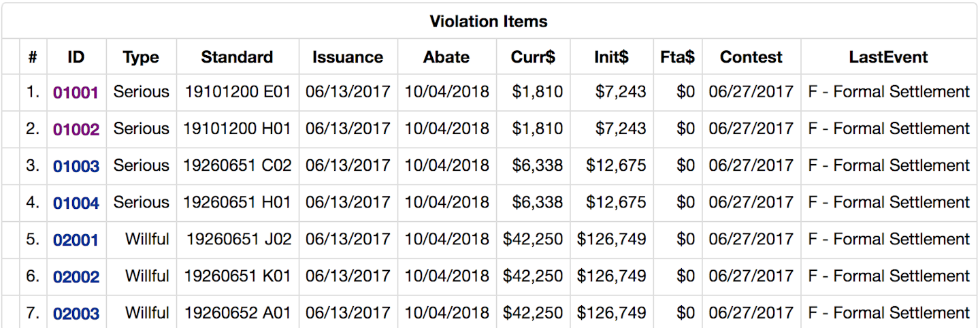The height and width of the screenshot is (328, 980).
Task: Click the Issuance column header
Action: point(348,57)
